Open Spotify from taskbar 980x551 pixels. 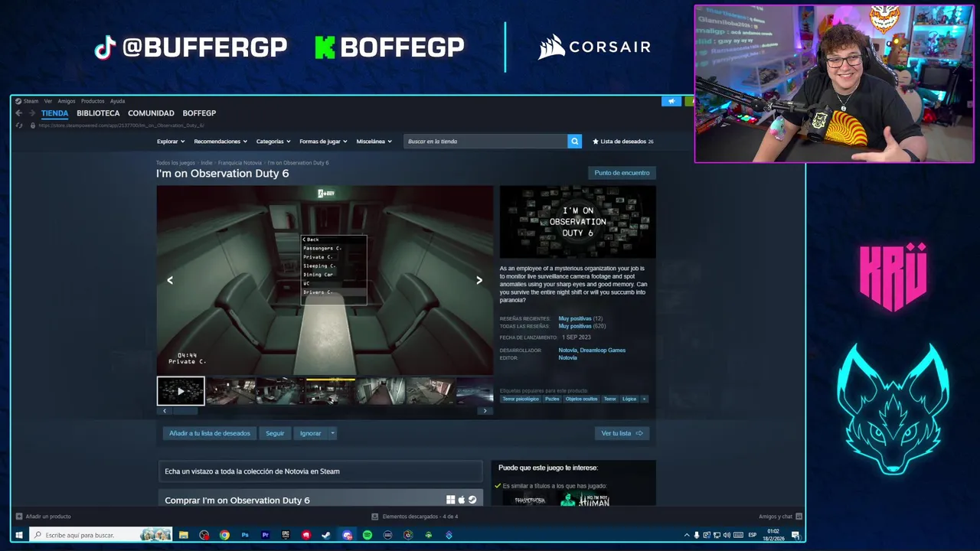pos(367,535)
